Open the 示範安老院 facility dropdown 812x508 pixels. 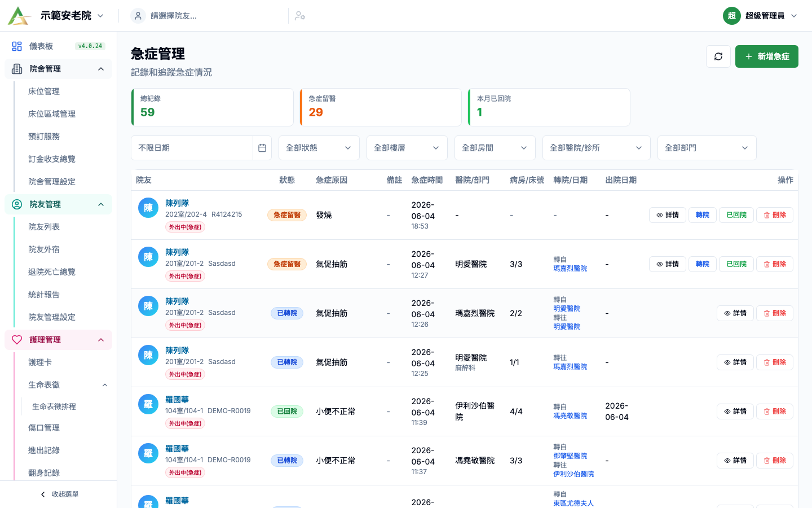click(x=72, y=16)
